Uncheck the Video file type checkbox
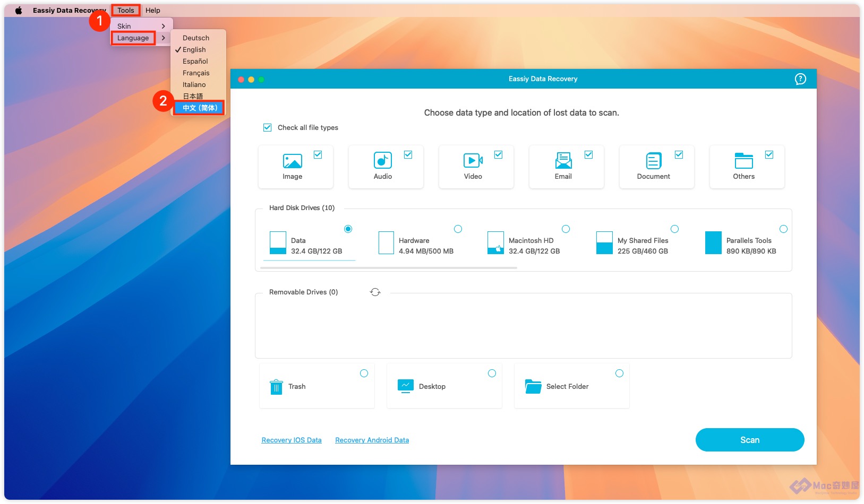The height and width of the screenshot is (504, 864). point(499,155)
